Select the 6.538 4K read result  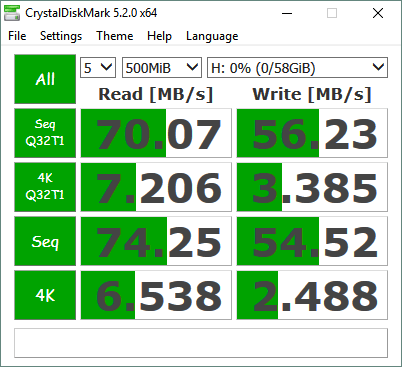point(156,295)
